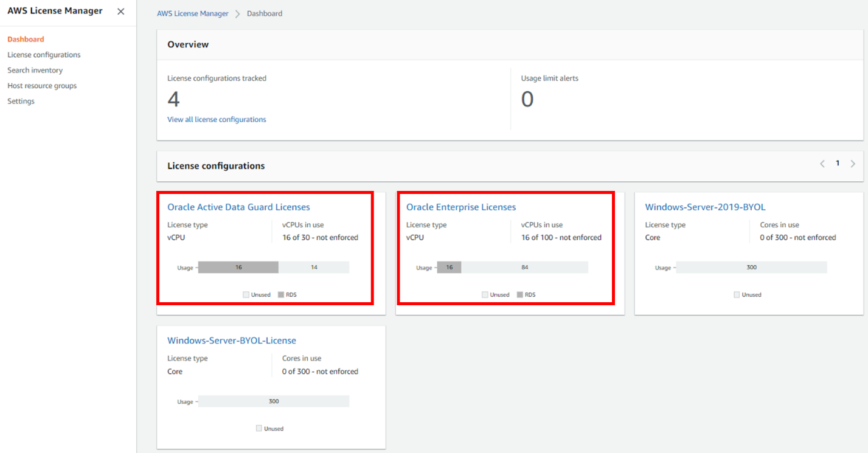Click the tracked license configurations count "4"
This screenshot has height=453, width=868.
(x=173, y=99)
